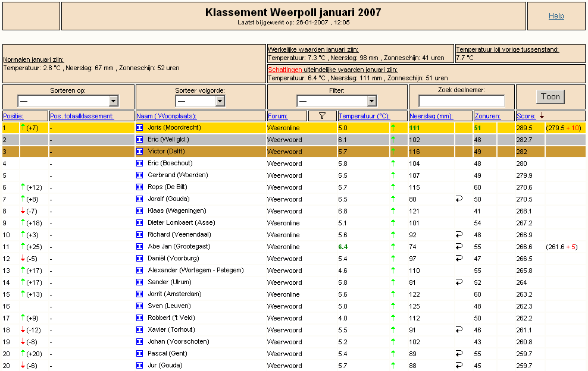This screenshot has height=371, width=588.
Task: Click the filter funnel icon in header
Action: coord(322,116)
